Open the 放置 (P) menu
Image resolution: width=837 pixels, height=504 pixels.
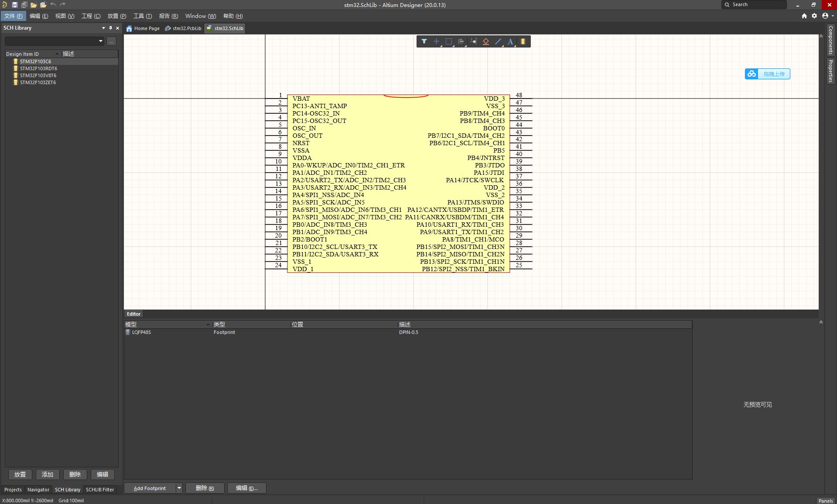[116, 16]
